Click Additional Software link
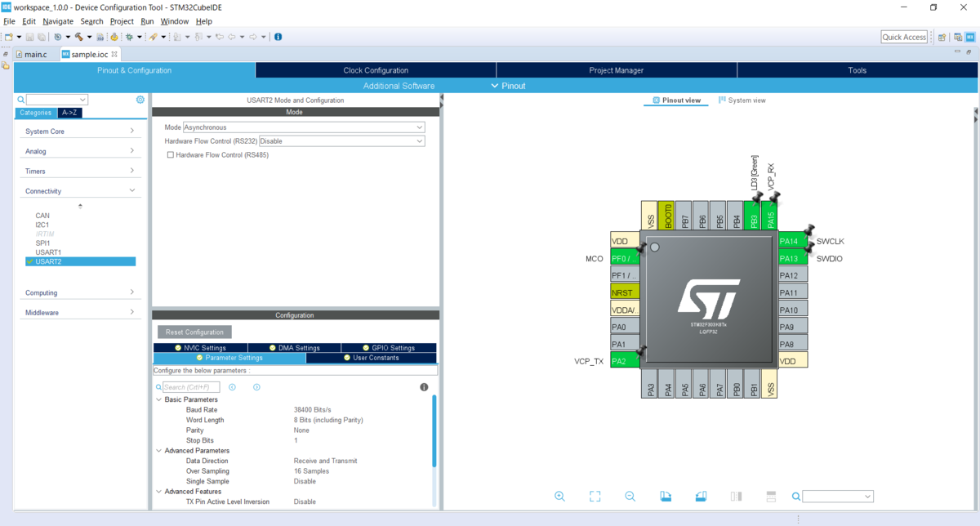The image size is (980, 526). pos(399,86)
